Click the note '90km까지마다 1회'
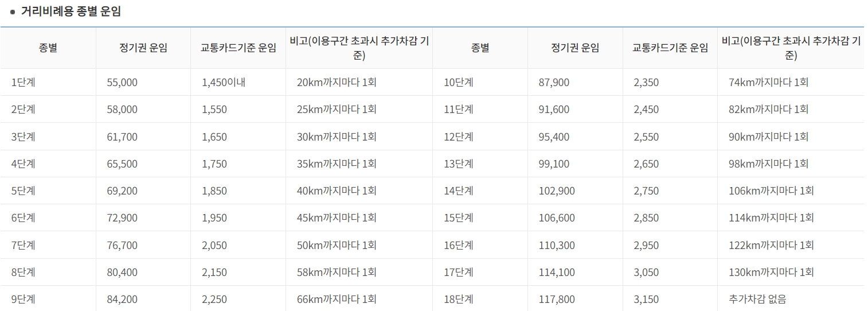 [769, 137]
